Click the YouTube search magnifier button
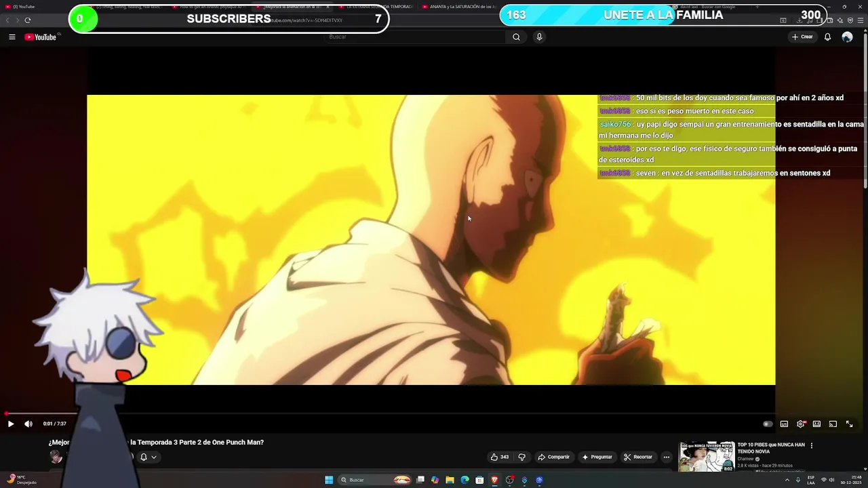Image resolution: width=868 pixels, height=488 pixels. click(x=516, y=37)
